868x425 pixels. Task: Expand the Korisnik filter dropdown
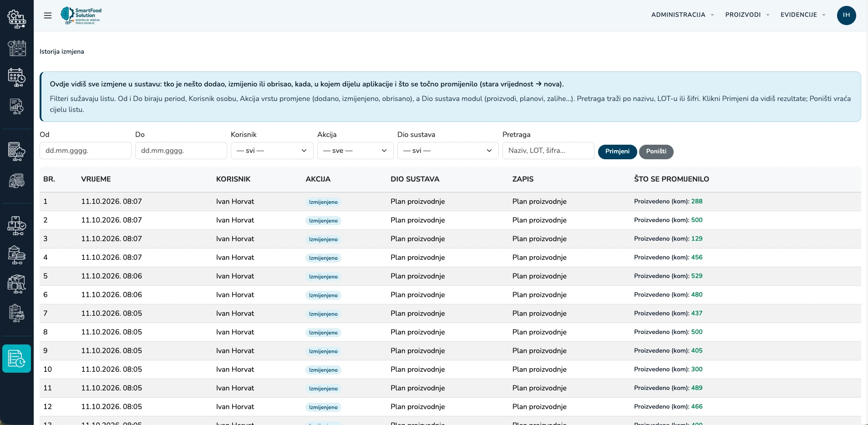(272, 151)
